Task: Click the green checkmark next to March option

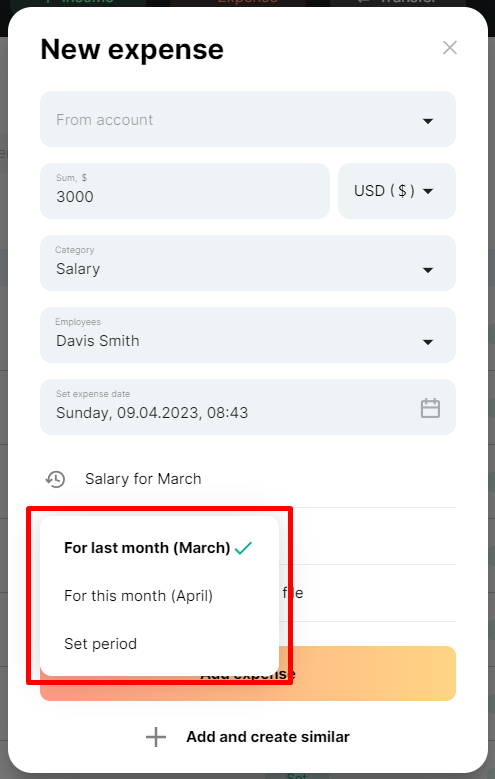Action: (x=244, y=548)
